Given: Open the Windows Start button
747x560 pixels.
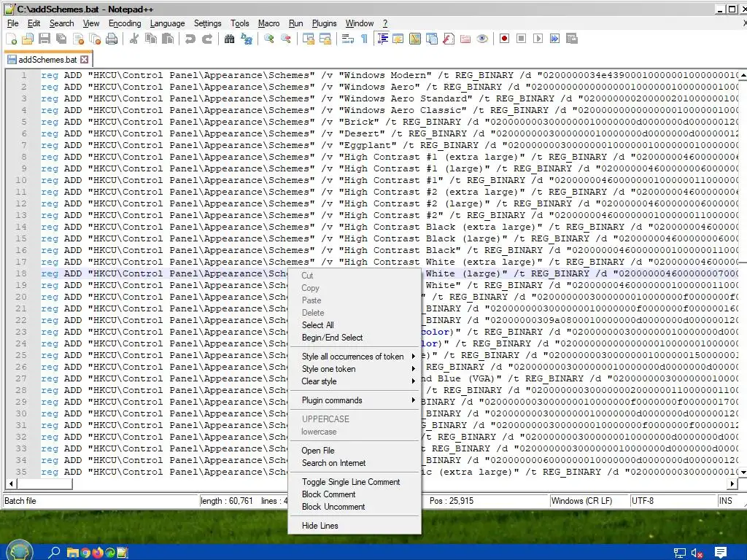Looking at the screenshot, I should point(20,551).
